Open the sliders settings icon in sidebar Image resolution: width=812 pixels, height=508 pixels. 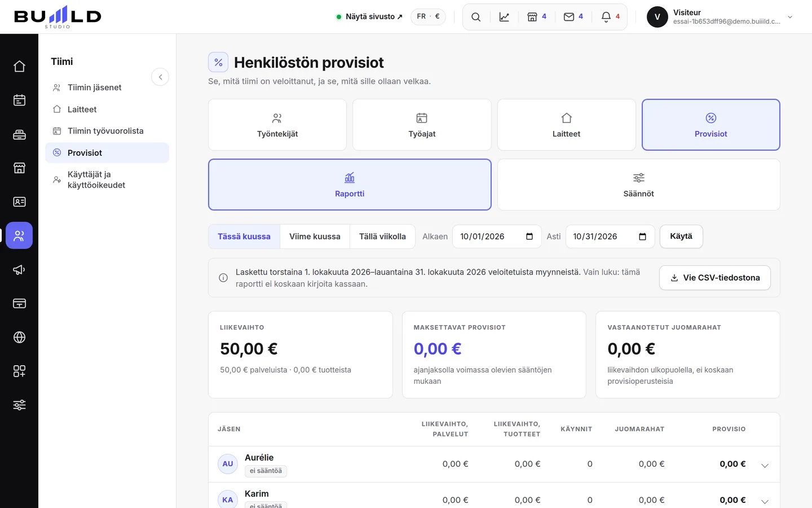click(x=19, y=405)
